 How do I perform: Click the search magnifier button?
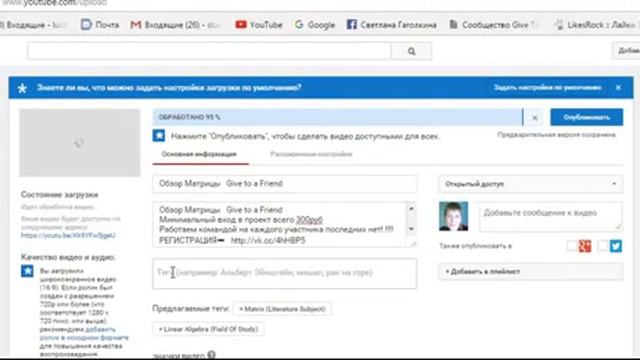[411, 51]
